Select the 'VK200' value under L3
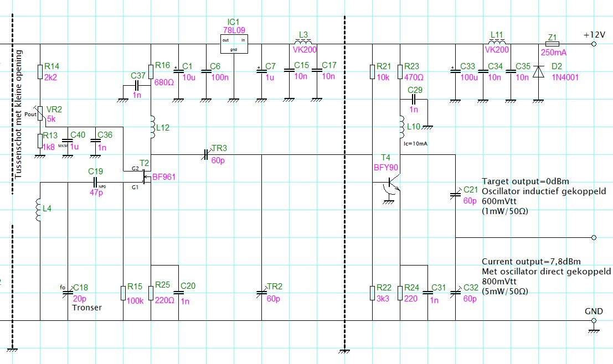 (x=305, y=50)
